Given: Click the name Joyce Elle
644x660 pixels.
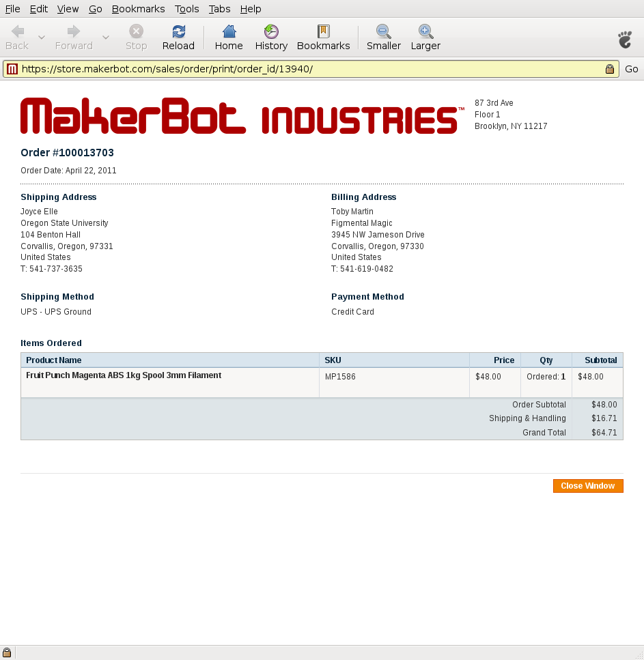Looking at the screenshot, I should pyautogui.click(x=39, y=212).
